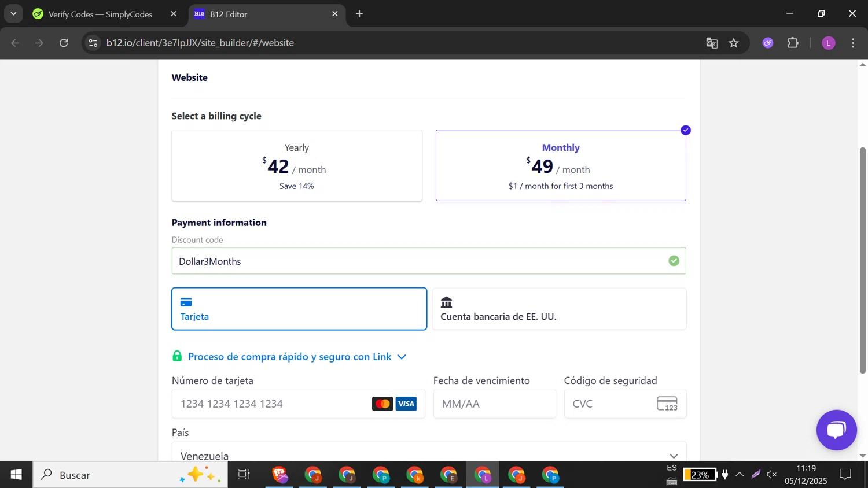This screenshot has width=868, height=488.
Task: Click the address bar URL
Action: [200, 43]
